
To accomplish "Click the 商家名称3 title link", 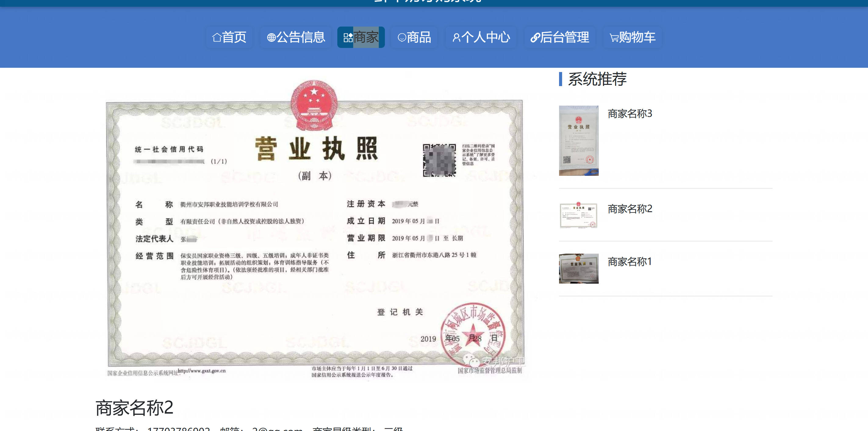I will pyautogui.click(x=630, y=114).
